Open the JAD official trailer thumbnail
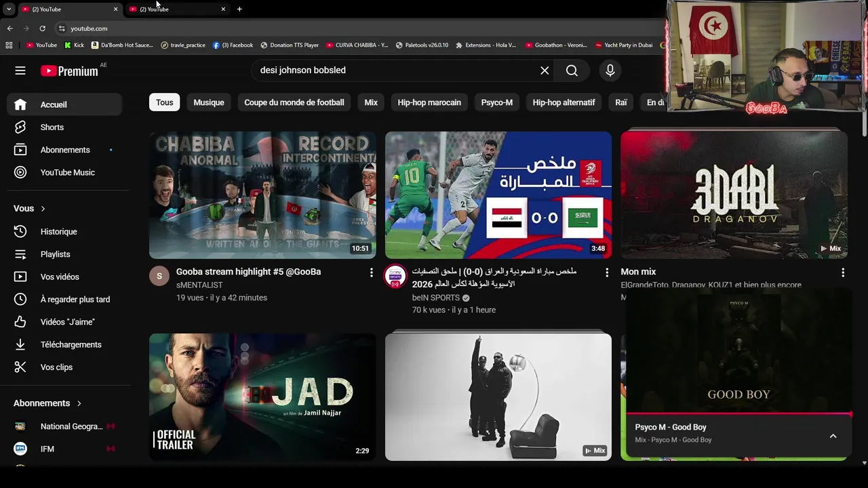Viewport: 868px width, 488px height. pyautogui.click(x=262, y=397)
